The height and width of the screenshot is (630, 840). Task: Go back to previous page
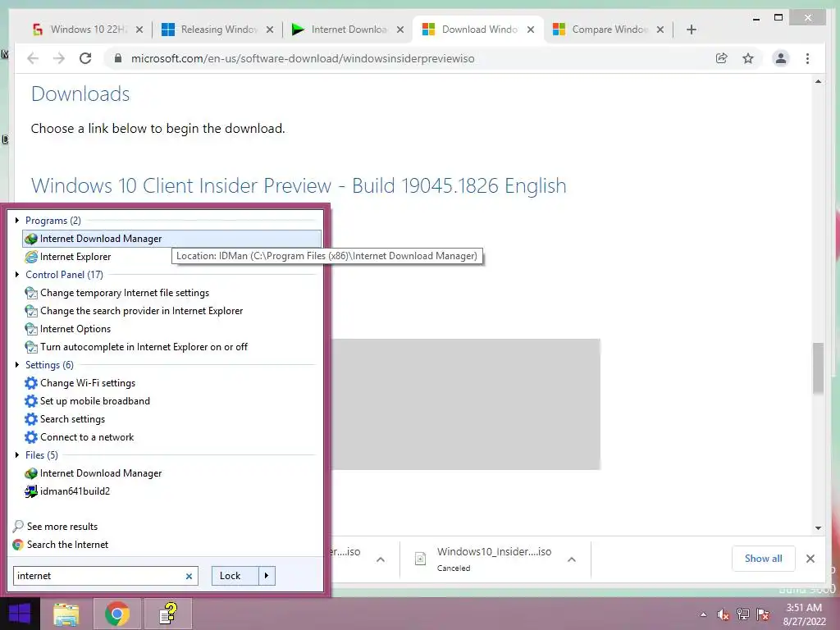[x=33, y=58]
